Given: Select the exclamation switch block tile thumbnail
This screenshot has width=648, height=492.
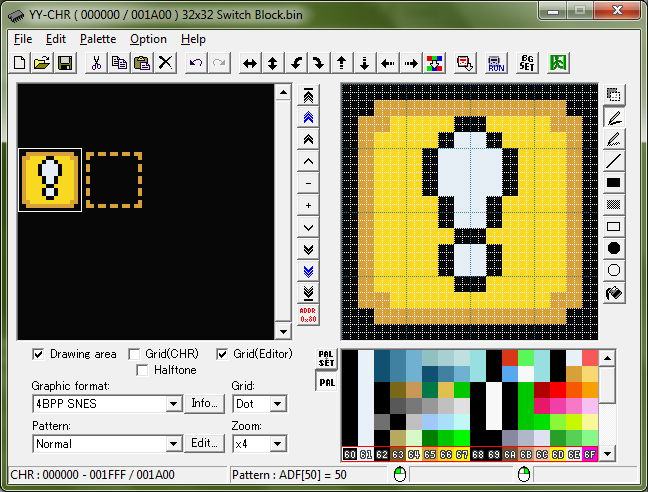Looking at the screenshot, I should [x=50, y=180].
